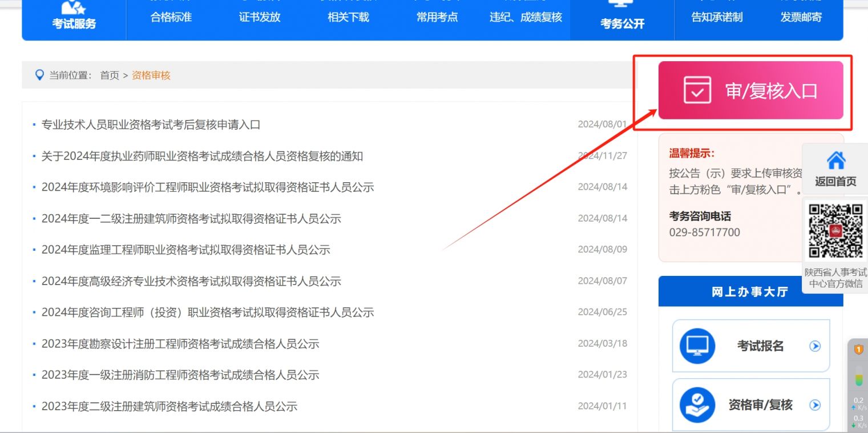Click the pink 审/复核入口 button
The height and width of the screenshot is (433, 868).
(750, 90)
